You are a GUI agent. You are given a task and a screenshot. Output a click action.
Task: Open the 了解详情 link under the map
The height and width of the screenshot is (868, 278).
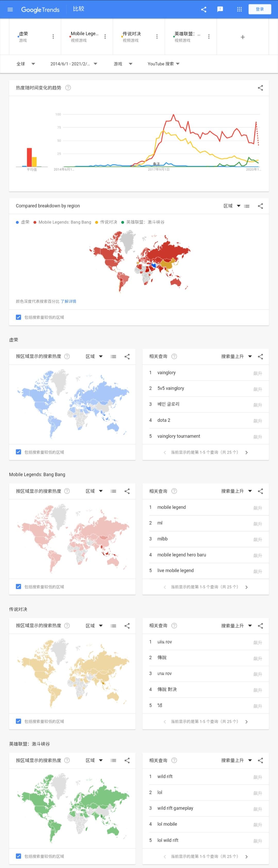click(x=68, y=301)
